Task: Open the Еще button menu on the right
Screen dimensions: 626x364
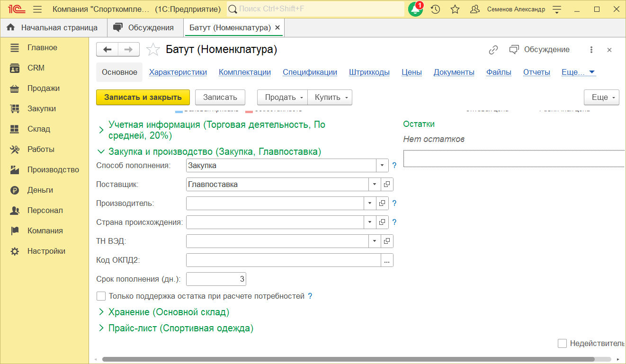Action: [601, 97]
